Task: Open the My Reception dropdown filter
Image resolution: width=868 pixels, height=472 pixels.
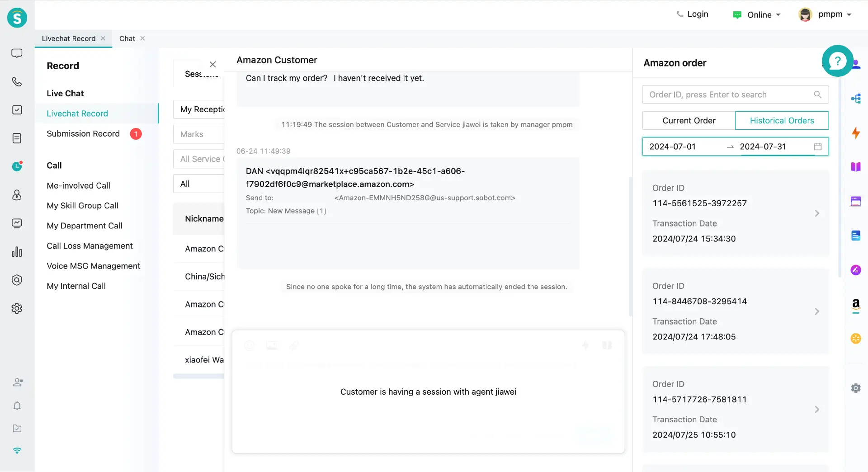Action: [199, 109]
